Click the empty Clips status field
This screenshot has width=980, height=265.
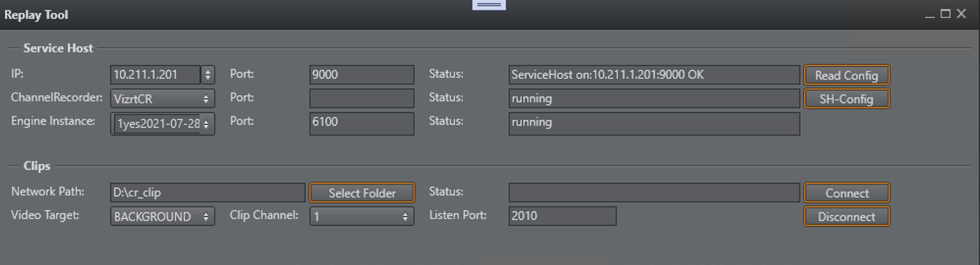click(x=654, y=192)
